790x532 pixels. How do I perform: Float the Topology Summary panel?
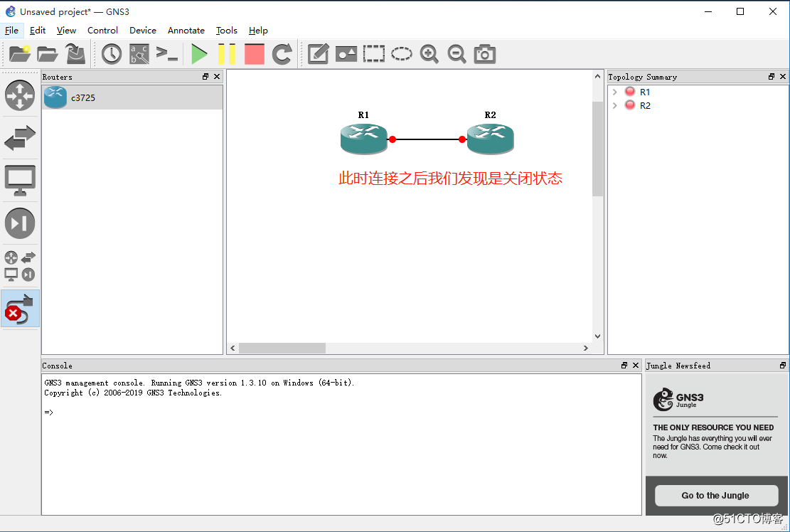tap(772, 77)
